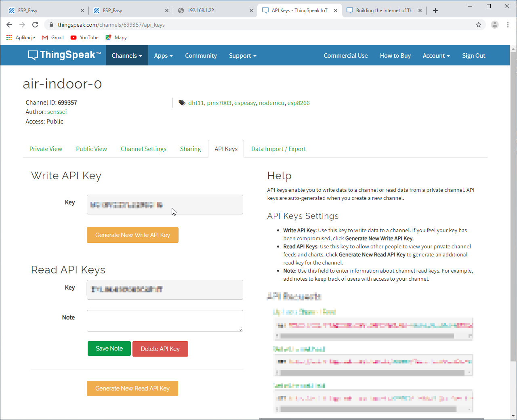Screen dimensions: 517x420
Task: Open Chrome three-dot menu
Action: click(x=508, y=25)
